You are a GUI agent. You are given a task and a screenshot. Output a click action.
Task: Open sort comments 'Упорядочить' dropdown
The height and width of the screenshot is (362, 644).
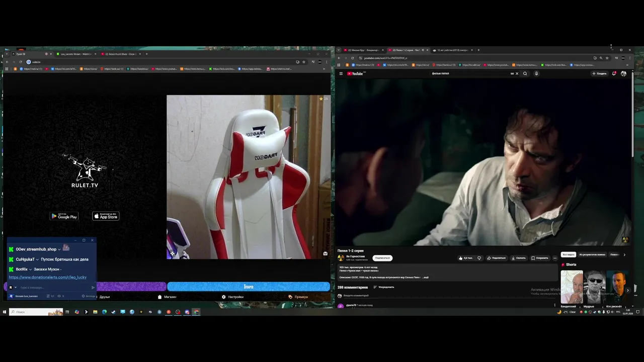click(383, 287)
